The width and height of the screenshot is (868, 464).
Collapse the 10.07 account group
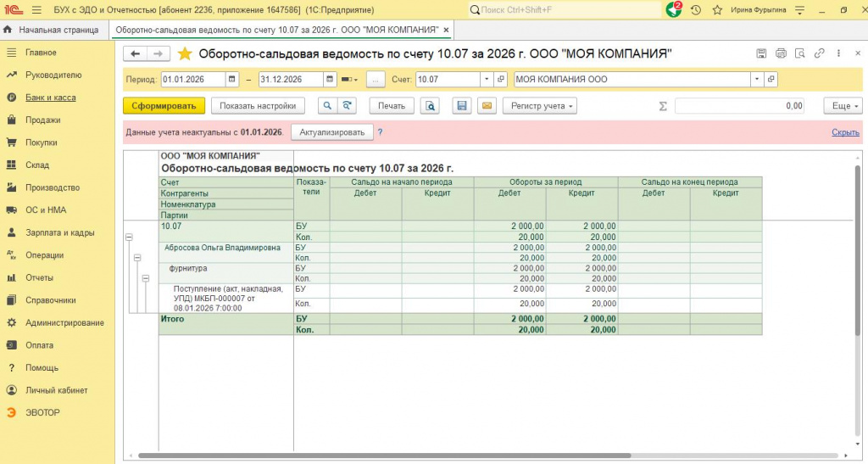[129, 237]
